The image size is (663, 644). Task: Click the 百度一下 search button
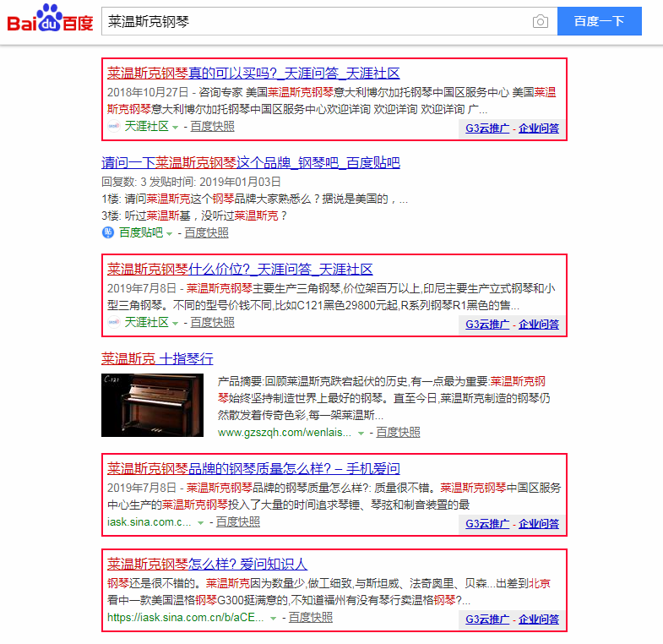(x=599, y=21)
